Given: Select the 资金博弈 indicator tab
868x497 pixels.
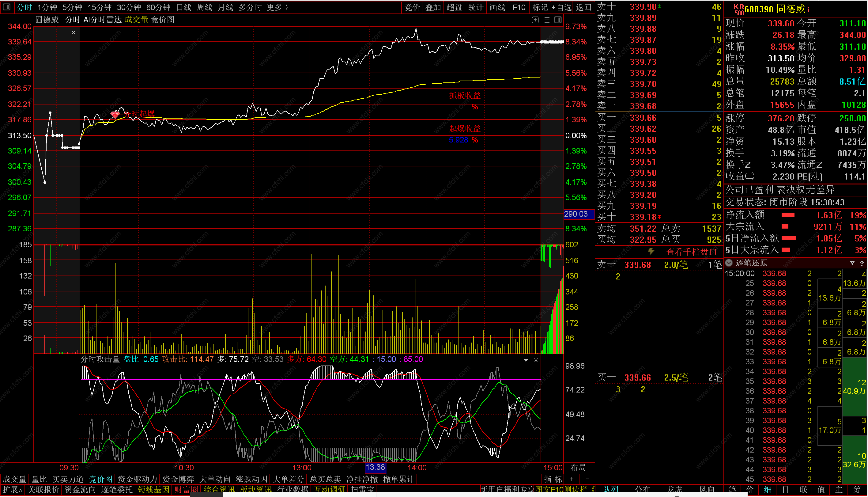Looking at the screenshot, I should coord(178,479).
